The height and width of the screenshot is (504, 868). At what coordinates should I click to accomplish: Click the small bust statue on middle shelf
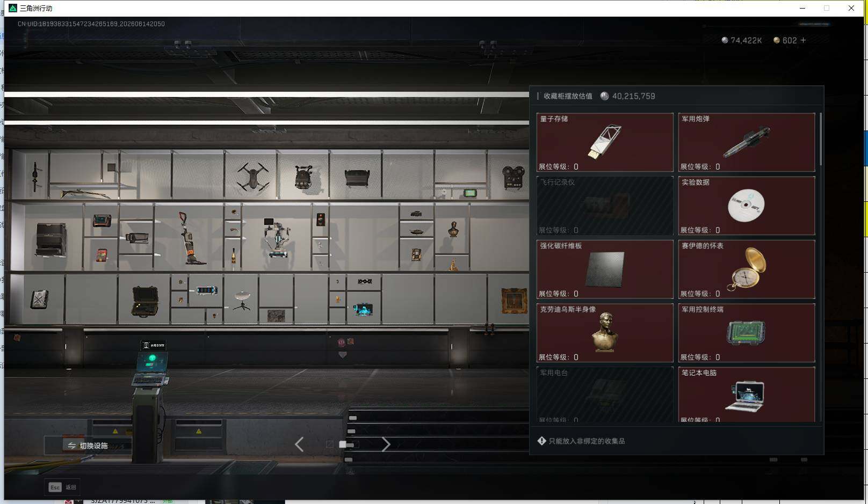click(453, 229)
